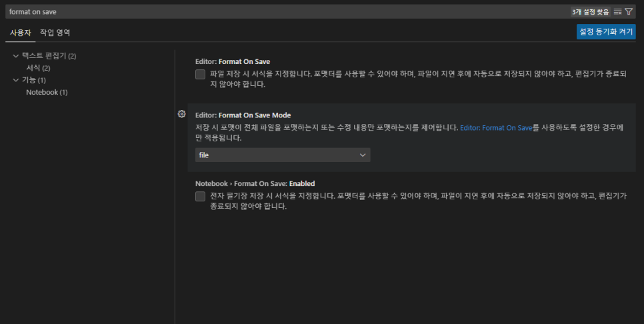Select 기능 (1) tree category
The width and height of the screenshot is (644, 324).
[x=34, y=80]
